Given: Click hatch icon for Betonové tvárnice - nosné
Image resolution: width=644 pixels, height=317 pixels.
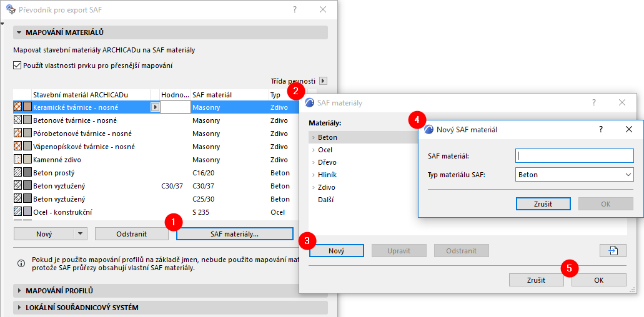Looking at the screenshot, I should pos(17,120).
